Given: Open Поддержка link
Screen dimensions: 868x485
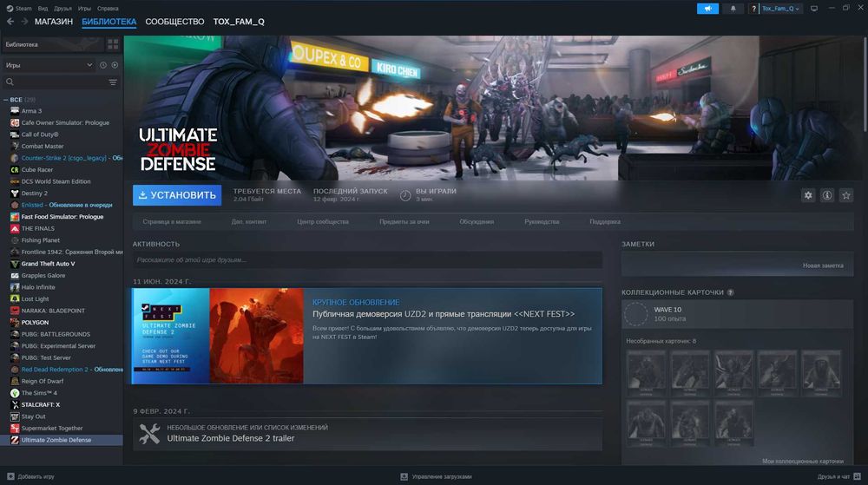Looking at the screenshot, I should point(604,222).
